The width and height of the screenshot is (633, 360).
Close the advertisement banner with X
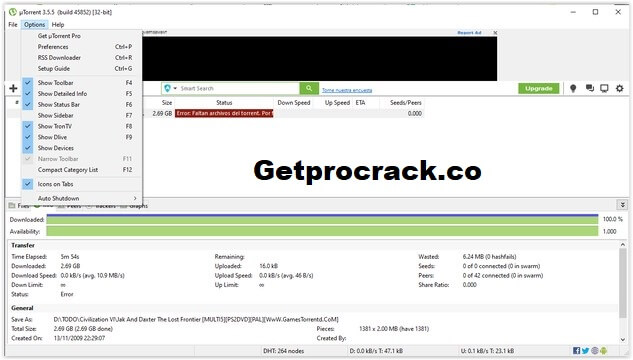click(x=495, y=33)
